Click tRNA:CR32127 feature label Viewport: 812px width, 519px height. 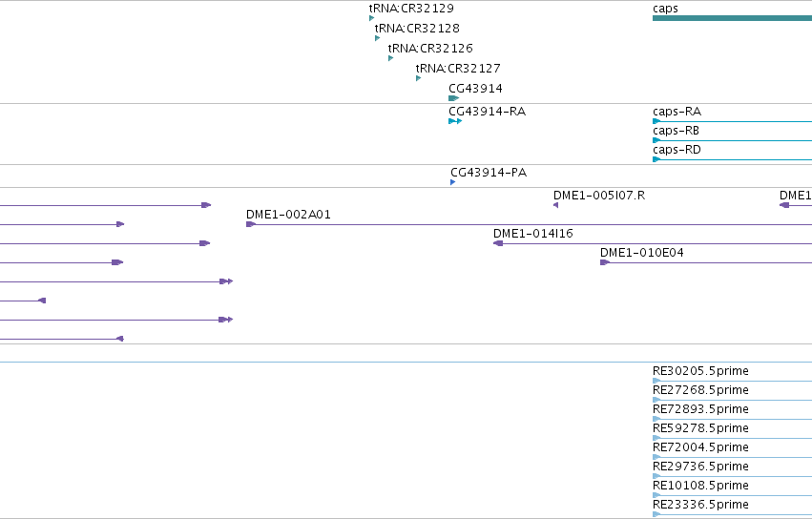tap(458, 69)
